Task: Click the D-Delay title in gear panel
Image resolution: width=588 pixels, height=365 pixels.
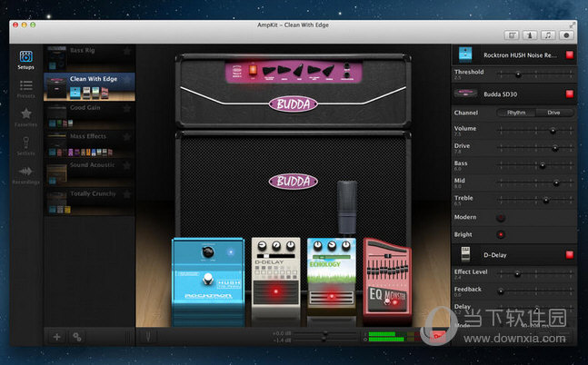Action: pos(495,255)
